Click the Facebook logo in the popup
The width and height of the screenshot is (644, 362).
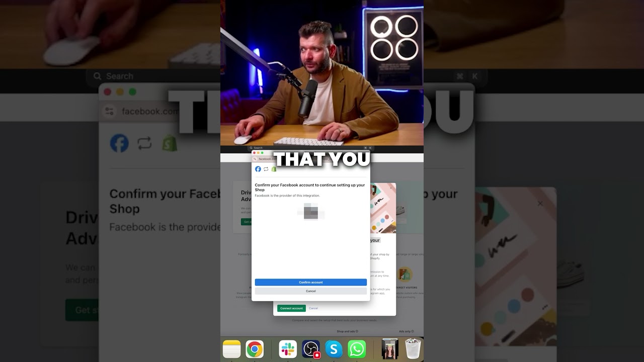[258, 169]
